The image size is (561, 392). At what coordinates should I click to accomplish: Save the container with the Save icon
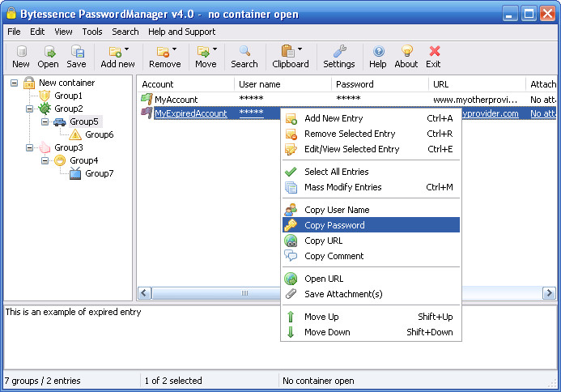coord(77,52)
